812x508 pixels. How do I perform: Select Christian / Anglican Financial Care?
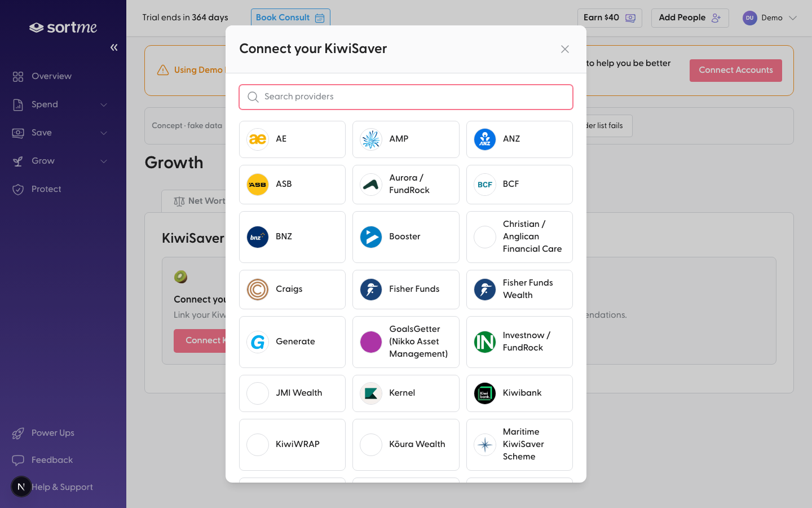(519, 237)
